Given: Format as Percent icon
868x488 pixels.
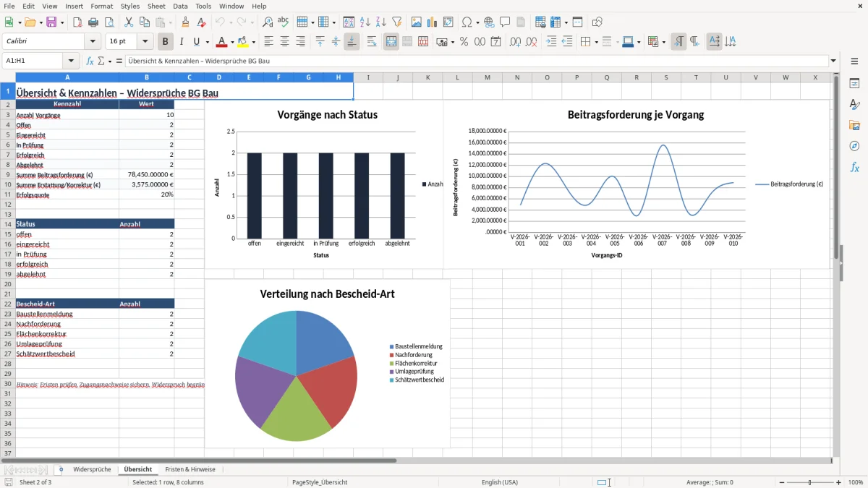Looking at the screenshot, I should 464,42.
